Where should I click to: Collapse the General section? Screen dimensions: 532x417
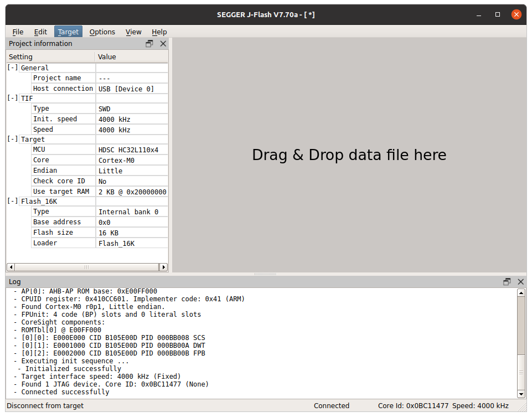coord(13,68)
